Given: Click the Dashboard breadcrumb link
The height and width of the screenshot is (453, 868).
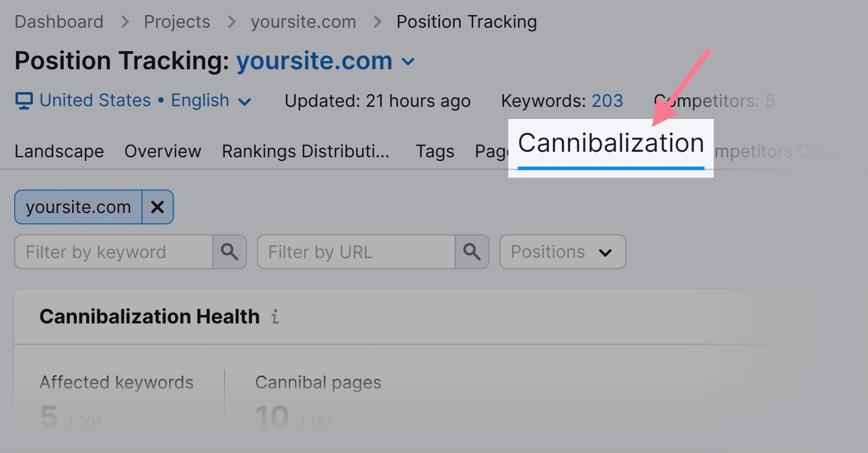Looking at the screenshot, I should click(x=59, y=21).
